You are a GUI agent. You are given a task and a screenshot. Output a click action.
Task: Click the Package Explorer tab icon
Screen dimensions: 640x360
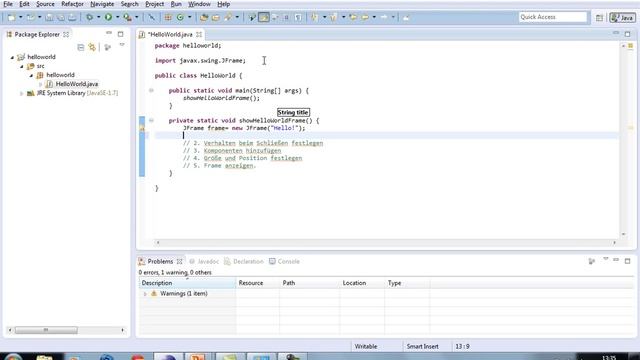pyautogui.click(x=9, y=35)
